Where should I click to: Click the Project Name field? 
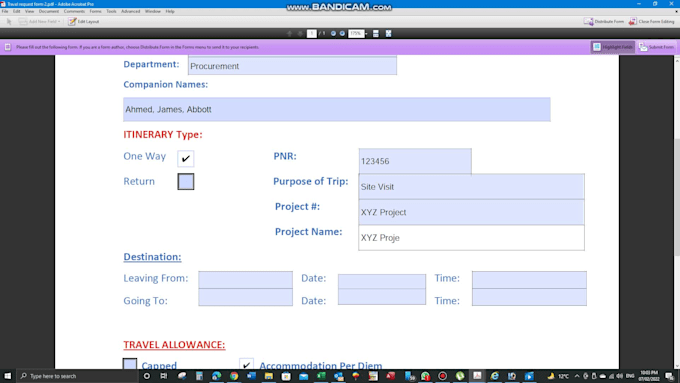pos(471,238)
